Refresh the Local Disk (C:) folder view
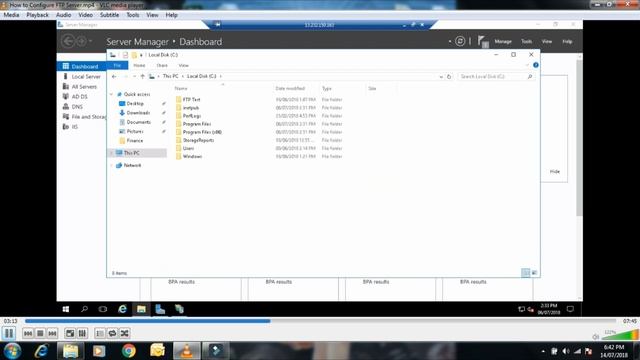Image resolution: width=640 pixels, height=360 pixels. 449,77
